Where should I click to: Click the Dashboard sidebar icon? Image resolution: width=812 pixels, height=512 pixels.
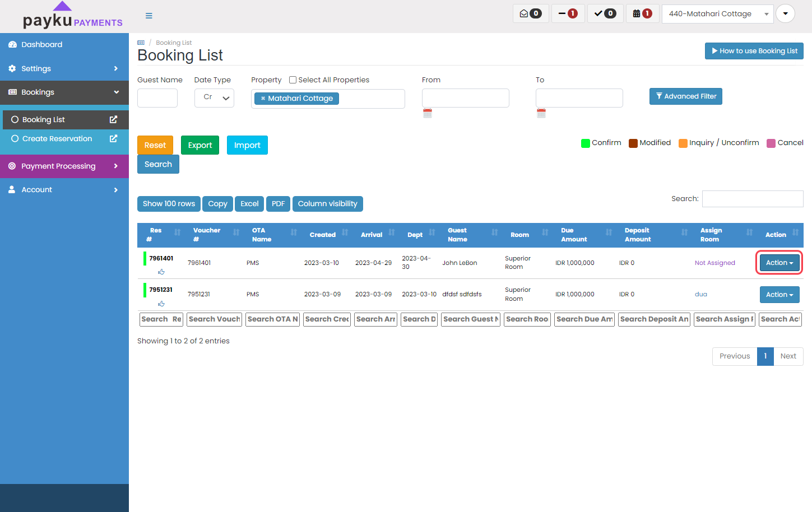(x=12, y=44)
